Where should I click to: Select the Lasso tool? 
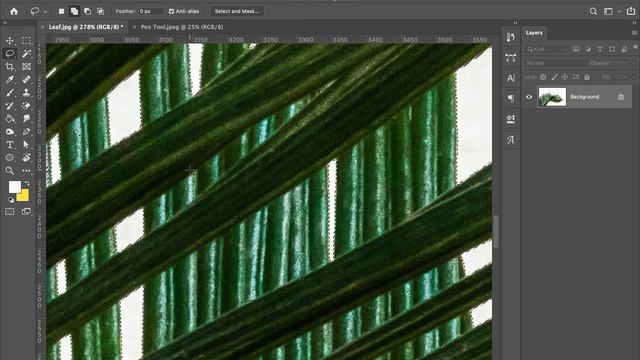click(10, 53)
